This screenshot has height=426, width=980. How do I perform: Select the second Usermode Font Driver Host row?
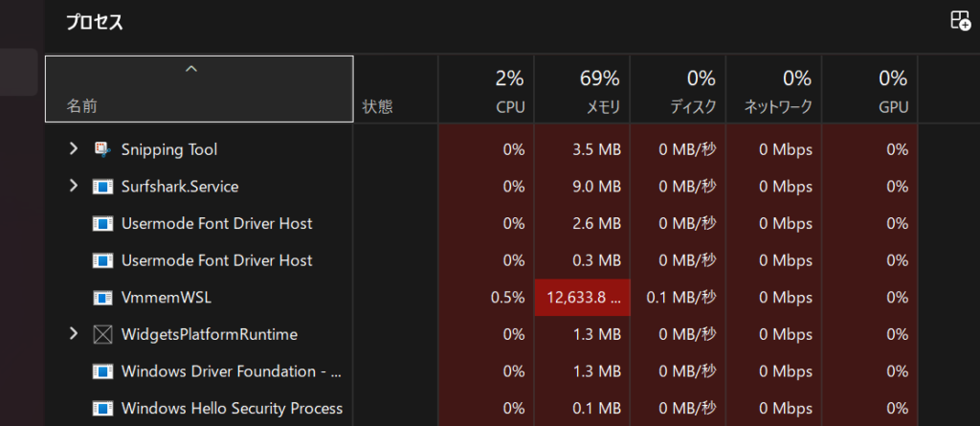coord(216,260)
